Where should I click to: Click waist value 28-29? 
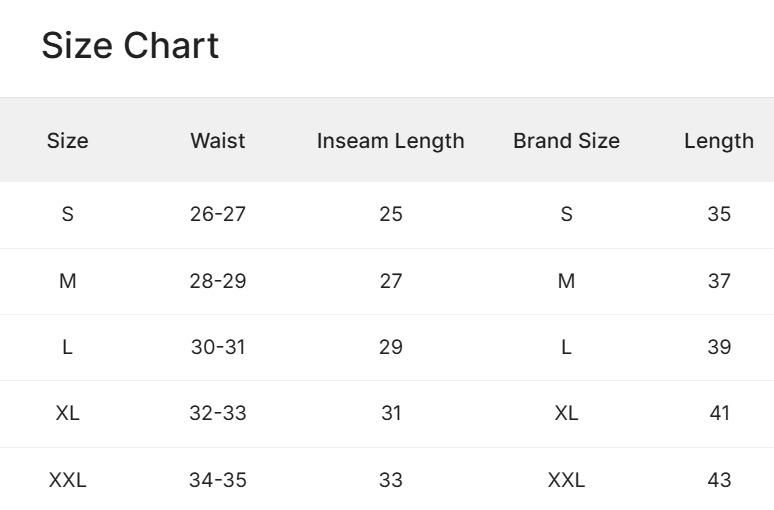(x=217, y=281)
